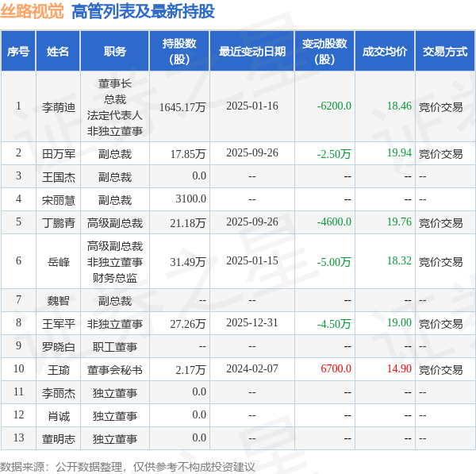
Task: Click the red change value 6700.0
Action: tap(336, 368)
